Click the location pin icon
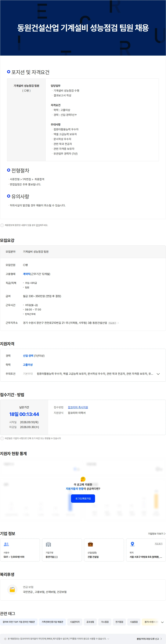 pos(133,544)
